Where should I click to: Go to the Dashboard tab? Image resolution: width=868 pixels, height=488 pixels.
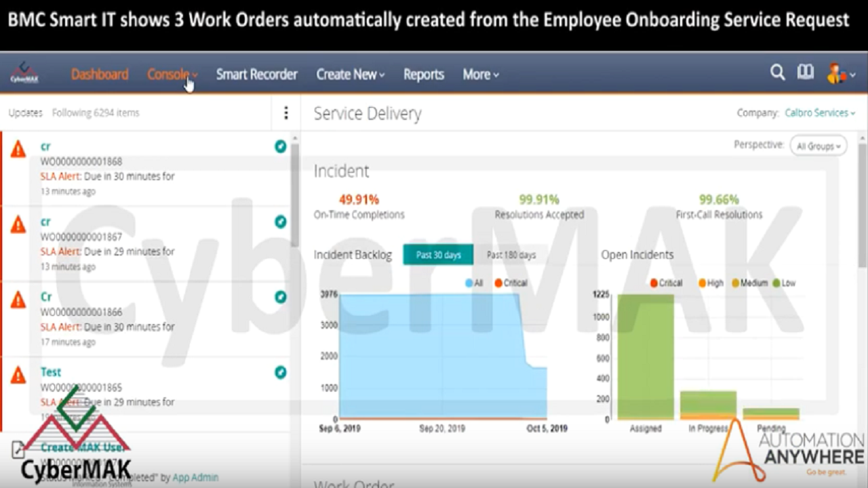[x=100, y=75]
